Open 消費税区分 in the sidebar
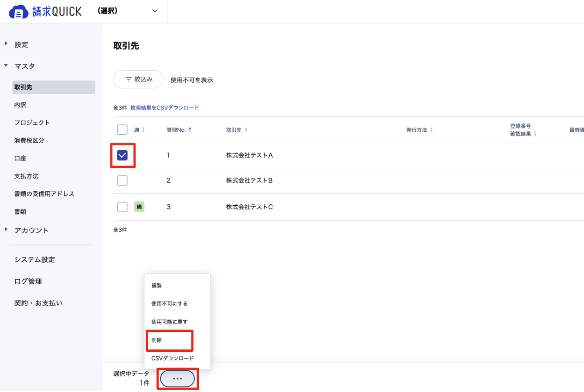The image size is (584, 392). (x=29, y=141)
